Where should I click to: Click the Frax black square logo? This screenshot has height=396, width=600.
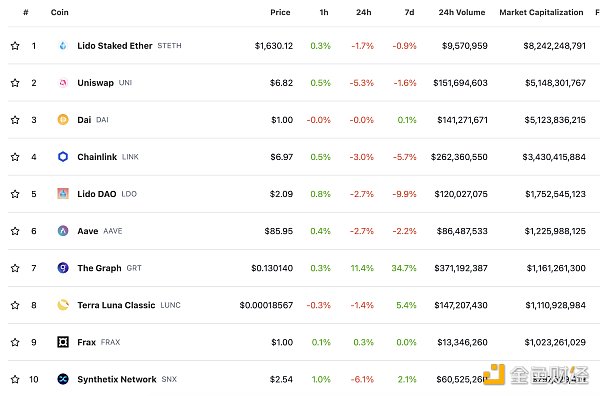pyautogui.click(x=63, y=342)
